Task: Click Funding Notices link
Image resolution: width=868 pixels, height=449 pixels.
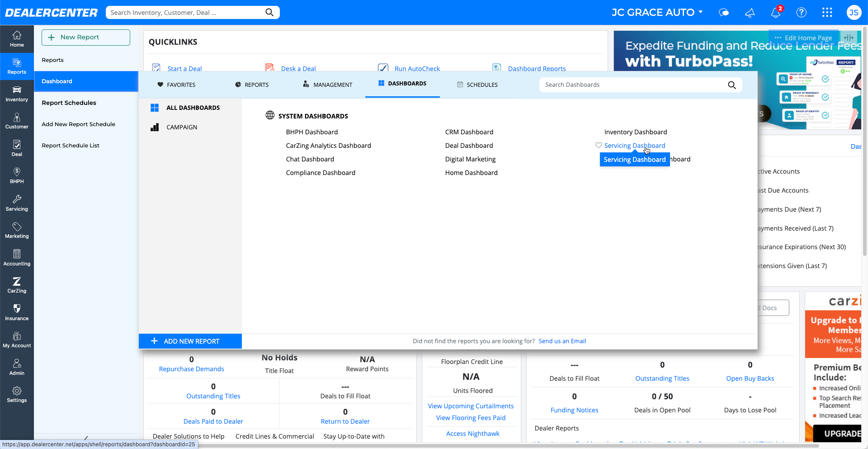Action: (x=574, y=410)
